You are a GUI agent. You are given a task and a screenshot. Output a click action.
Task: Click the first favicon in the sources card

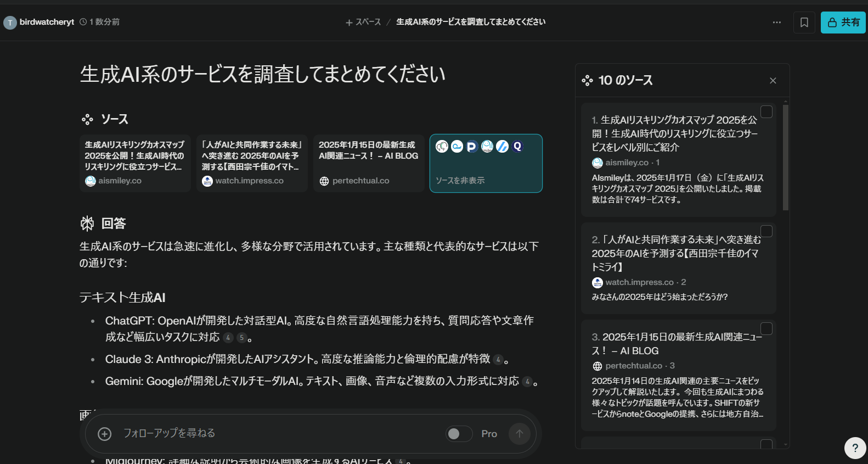click(442, 147)
